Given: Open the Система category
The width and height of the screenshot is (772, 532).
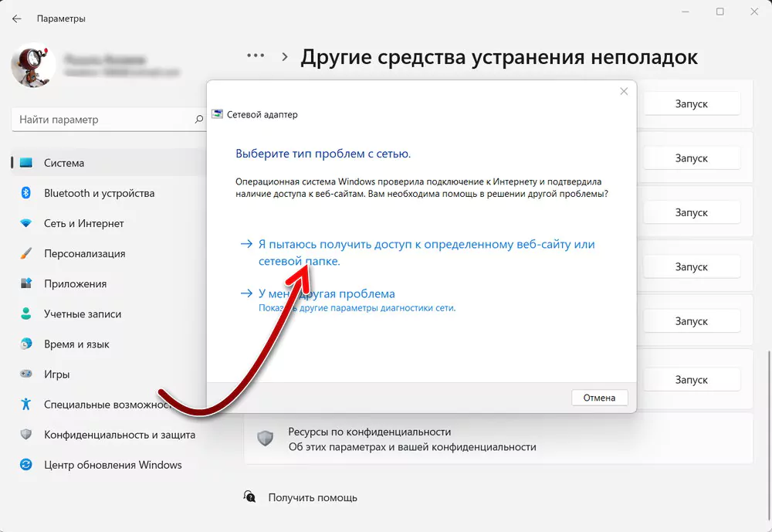Looking at the screenshot, I should [x=108, y=163].
